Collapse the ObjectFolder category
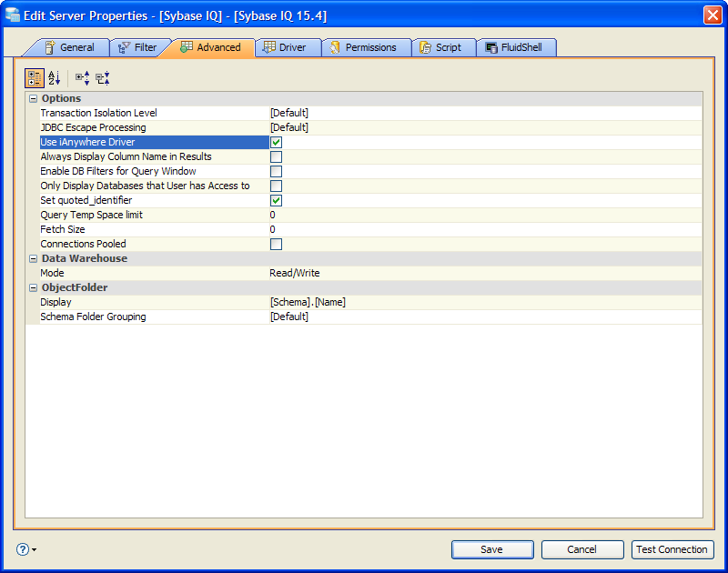728x573 pixels. 33,287
